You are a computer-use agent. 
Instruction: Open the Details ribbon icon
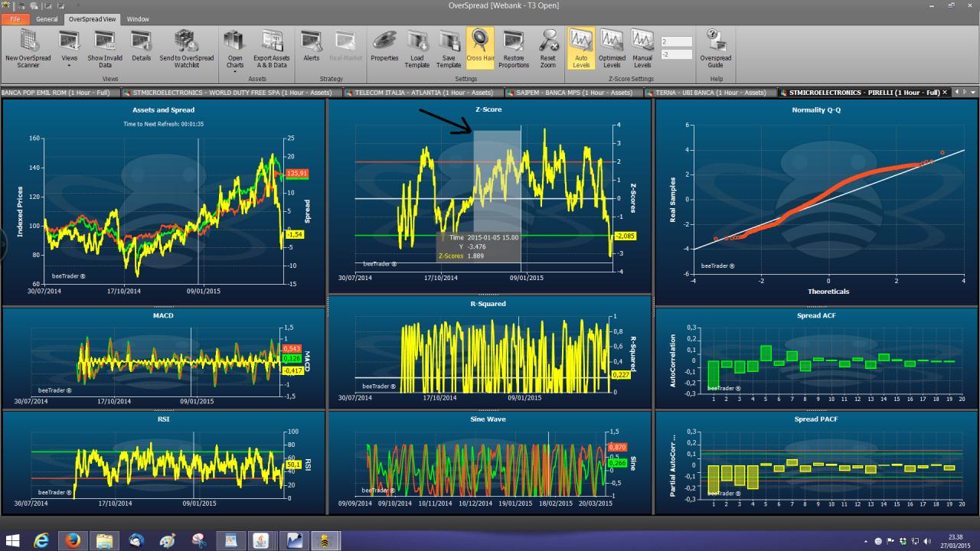141,49
